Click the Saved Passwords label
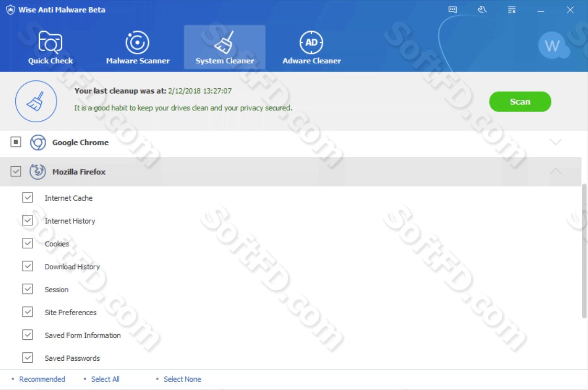The image size is (588, 390). pos(72,358)
